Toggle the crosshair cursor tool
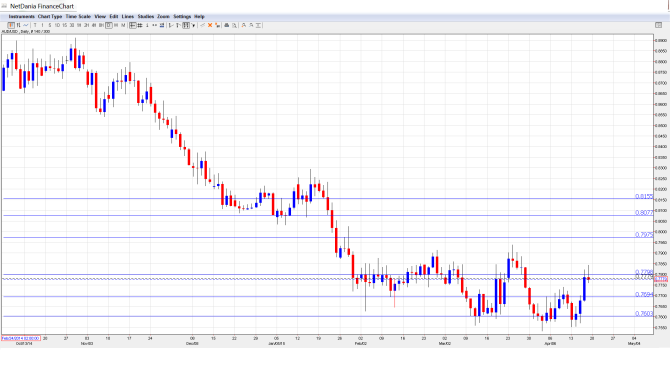 [x=132, y=25]
